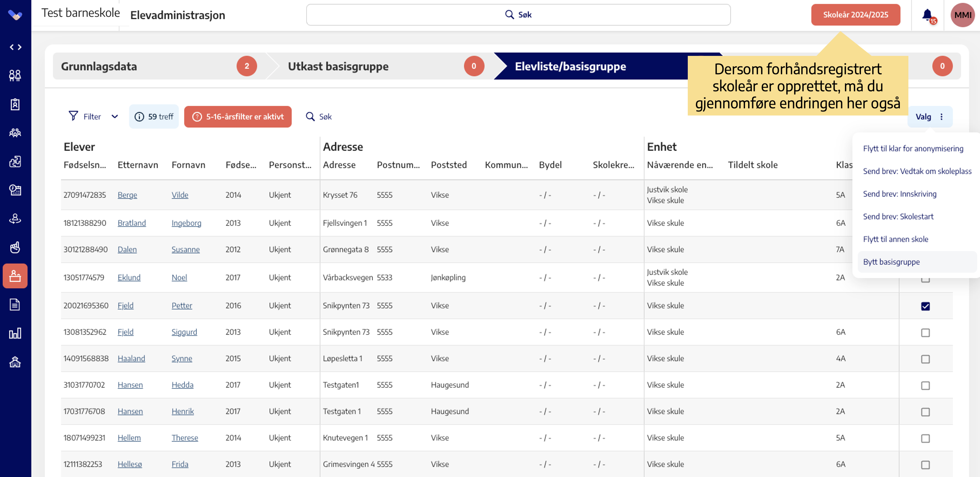Open the Noel first name link
This screenshot has width=980, height=477.
[179, 278]
